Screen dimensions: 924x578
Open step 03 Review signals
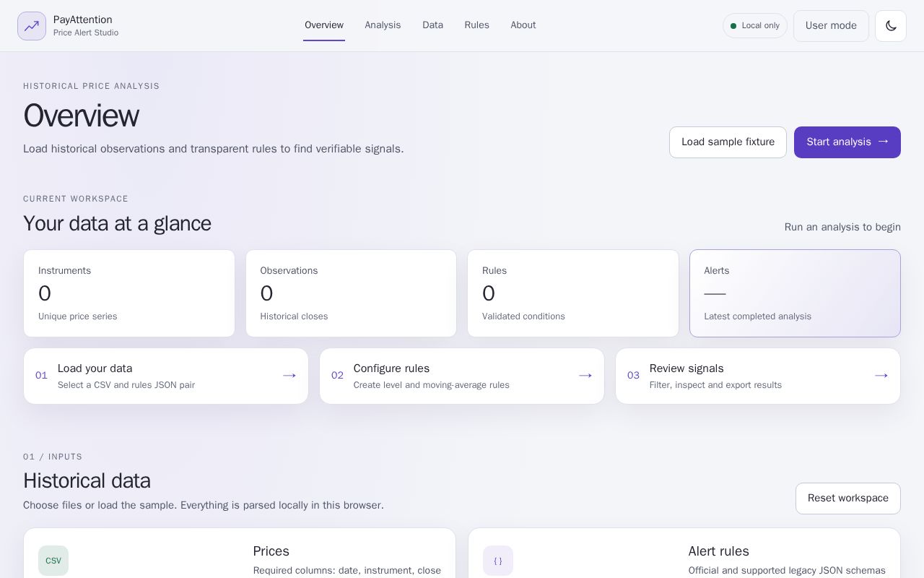pos(758,376)
